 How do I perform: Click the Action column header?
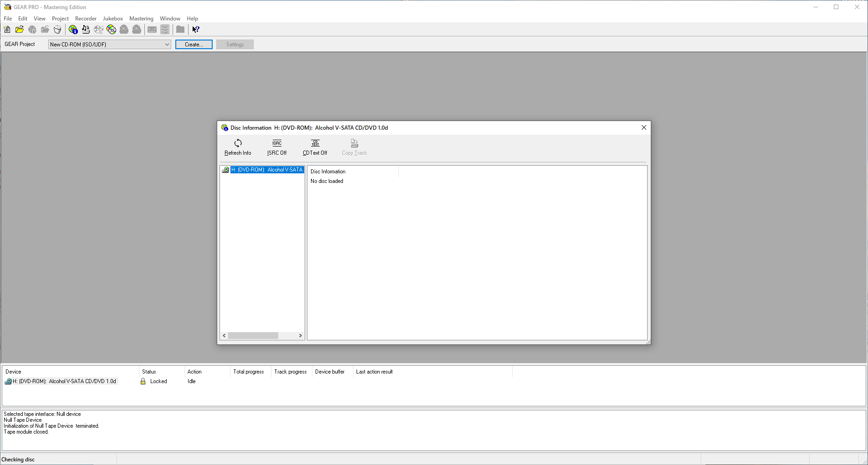207,372
